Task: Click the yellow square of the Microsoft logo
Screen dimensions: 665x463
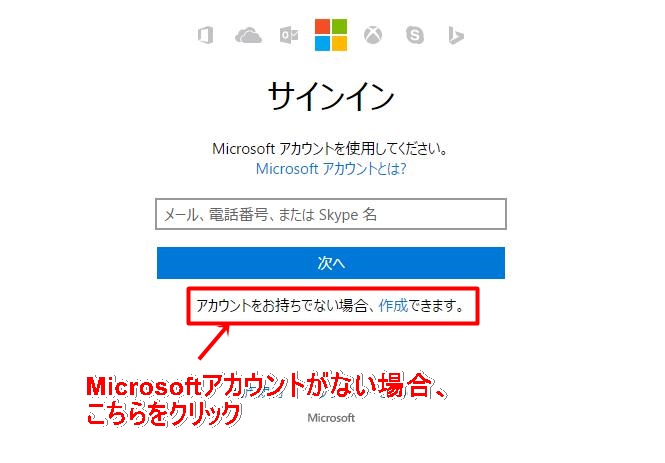Action: click(339, 43)
